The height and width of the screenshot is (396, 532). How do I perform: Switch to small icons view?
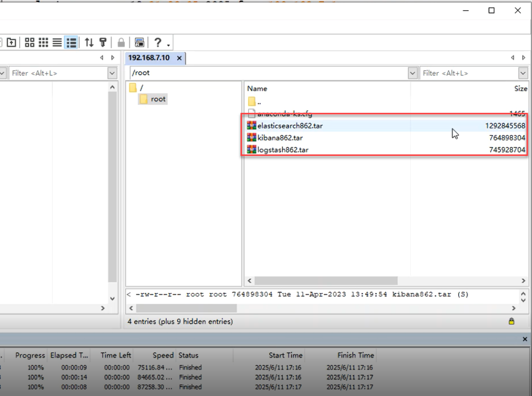(x=44, y=43)
